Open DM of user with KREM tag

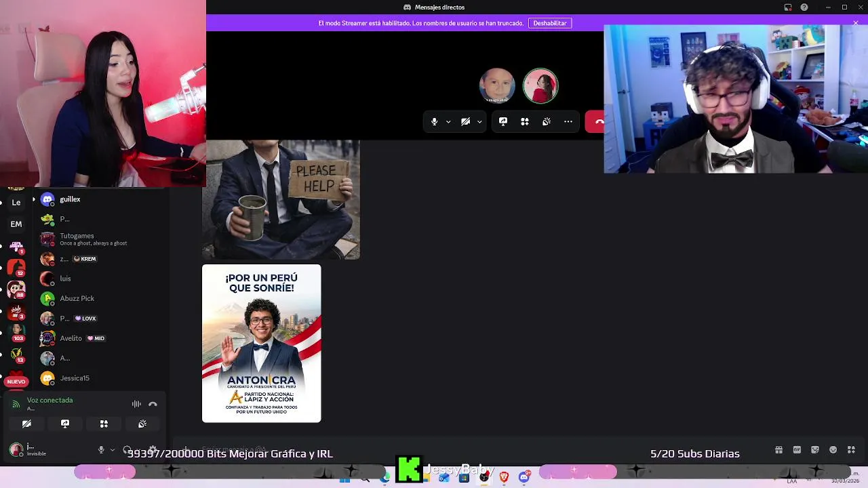click(x=100, y=259)
